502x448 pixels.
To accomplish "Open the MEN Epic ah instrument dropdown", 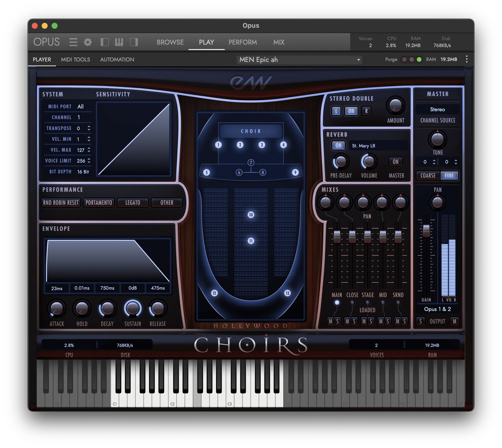I will (299, 60).
